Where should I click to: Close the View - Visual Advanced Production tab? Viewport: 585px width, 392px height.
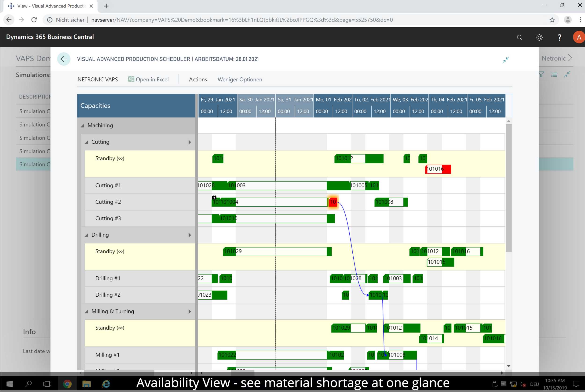(x=91, y=6)
